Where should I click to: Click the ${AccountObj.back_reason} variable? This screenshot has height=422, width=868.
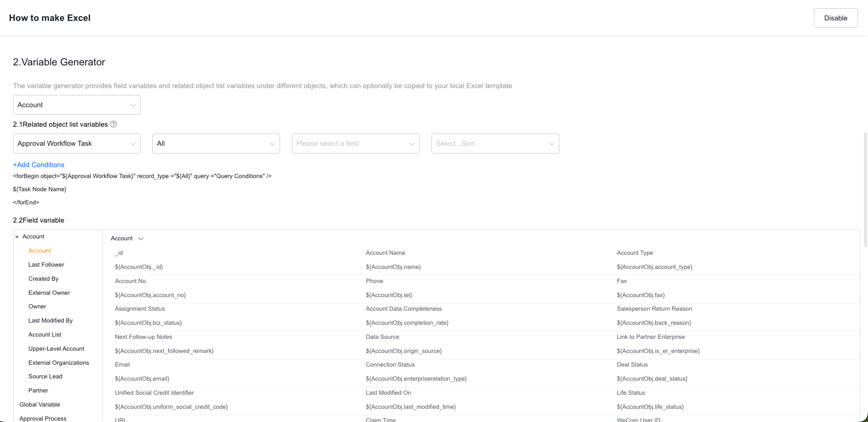point(654,323)
